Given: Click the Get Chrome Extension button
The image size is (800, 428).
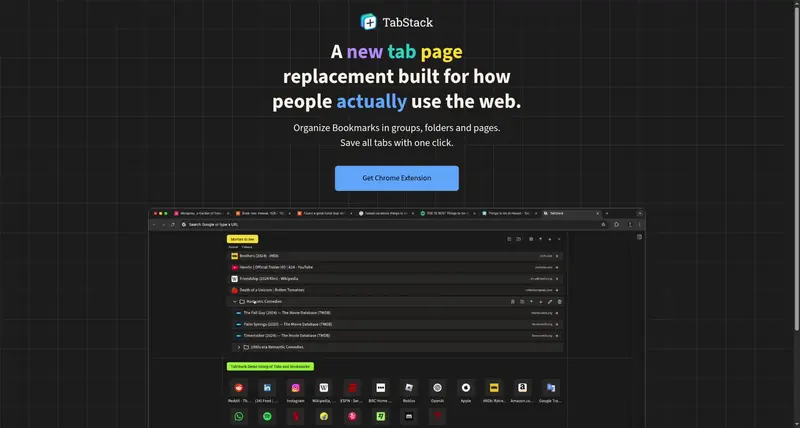Looking at the screenshot, I should (396, 178).
